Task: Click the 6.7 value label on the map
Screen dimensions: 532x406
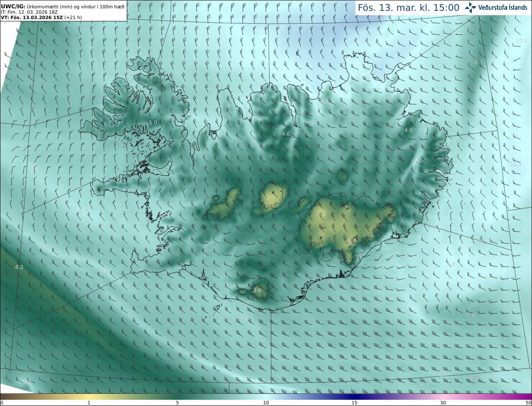Action: click(479, 63)
